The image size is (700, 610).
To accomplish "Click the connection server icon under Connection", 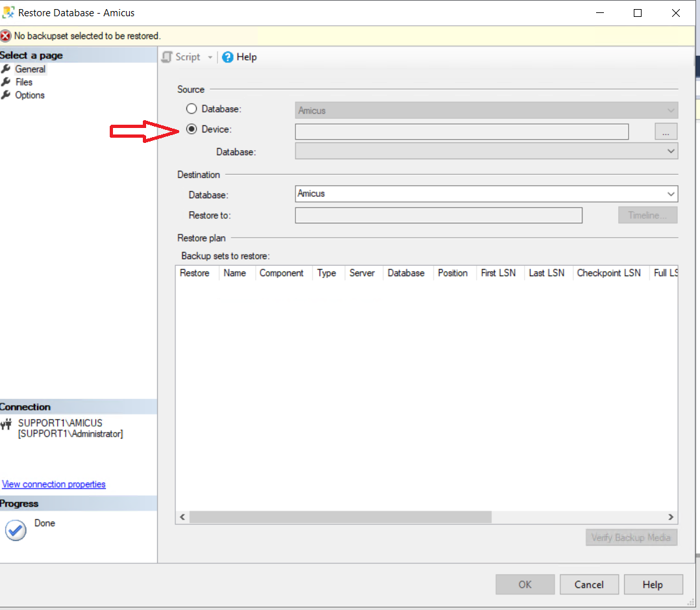I will click(7, 424).
